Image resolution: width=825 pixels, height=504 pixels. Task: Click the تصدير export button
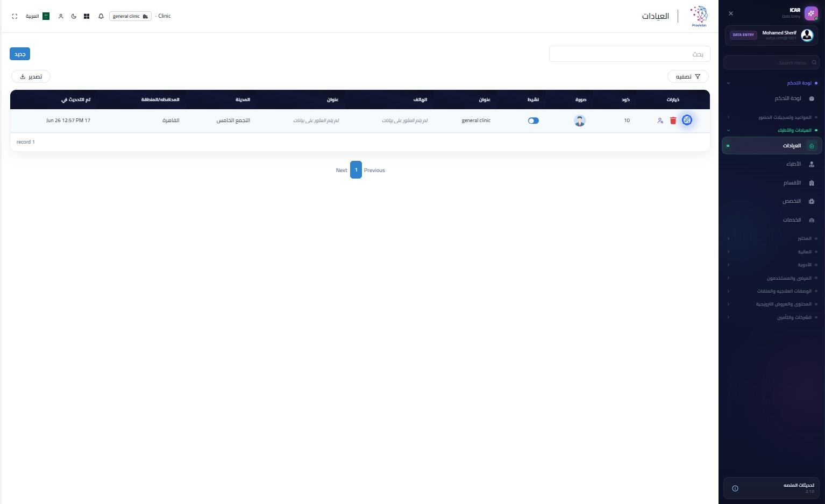[31, 76]
